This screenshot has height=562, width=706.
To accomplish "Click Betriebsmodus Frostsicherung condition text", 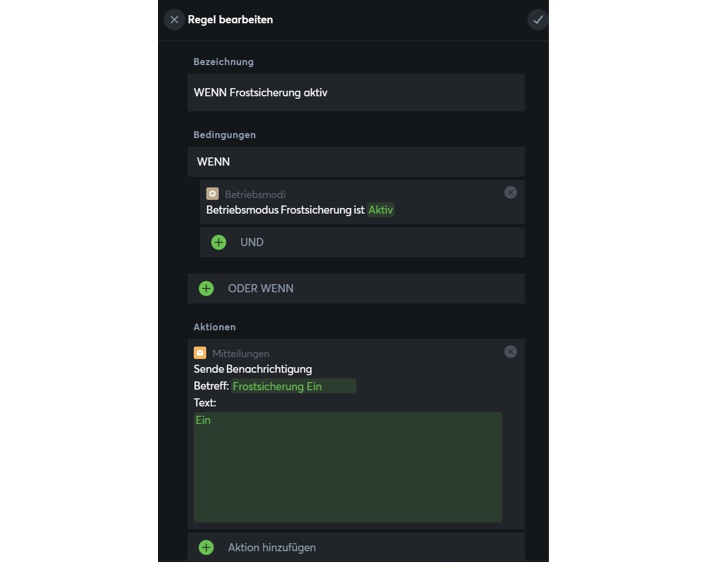I will click(285, 210).
